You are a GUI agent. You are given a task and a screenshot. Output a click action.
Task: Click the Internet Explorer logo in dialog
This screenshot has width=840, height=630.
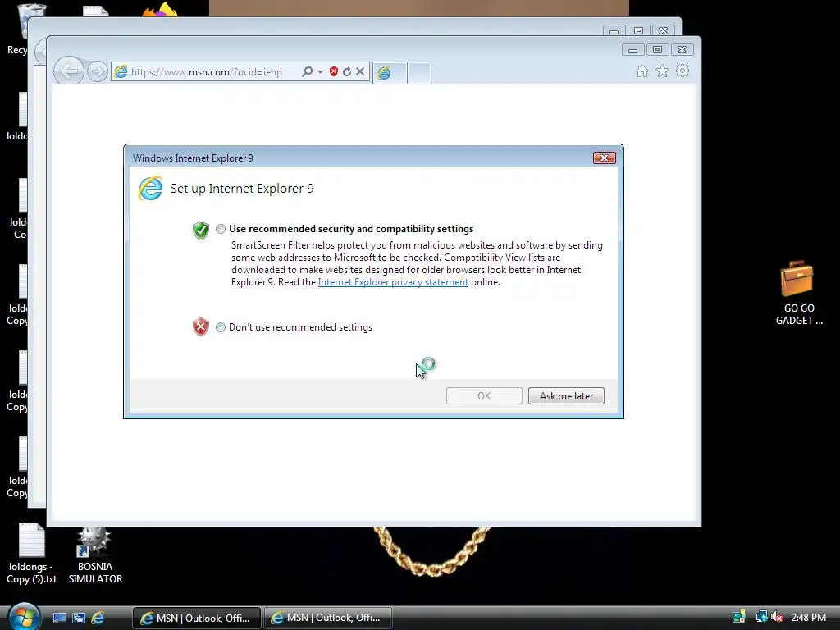151,189
